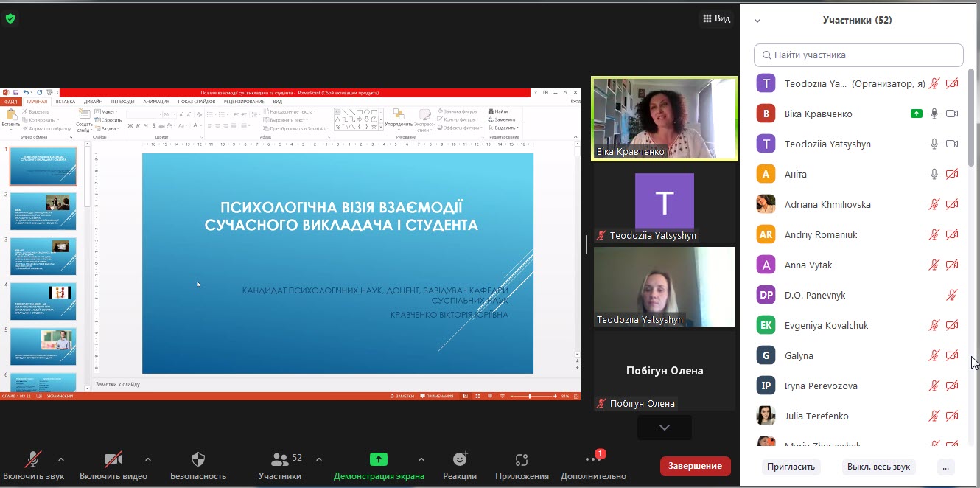Show more video tiles down arrow
The width and height of the screenshot is (980, 488).
[x=664, y=428]
